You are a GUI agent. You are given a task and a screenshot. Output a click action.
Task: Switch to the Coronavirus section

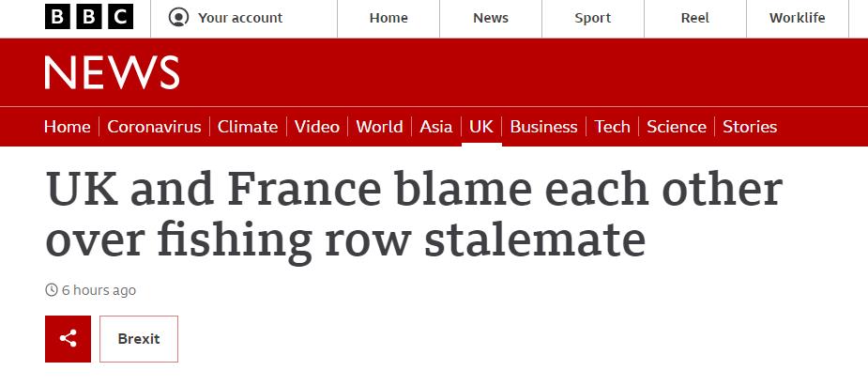154,127
